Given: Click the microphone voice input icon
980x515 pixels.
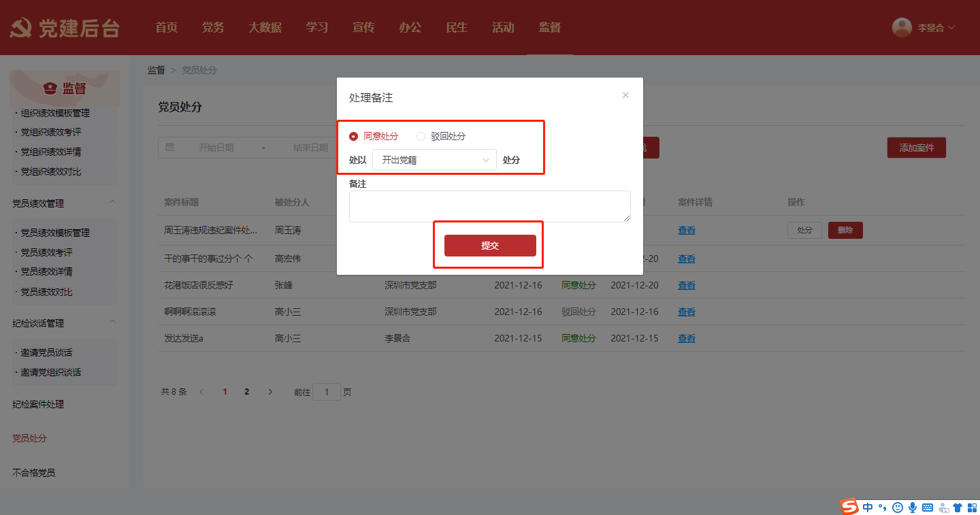Looking at the screenshot, I should pos(913,508).
